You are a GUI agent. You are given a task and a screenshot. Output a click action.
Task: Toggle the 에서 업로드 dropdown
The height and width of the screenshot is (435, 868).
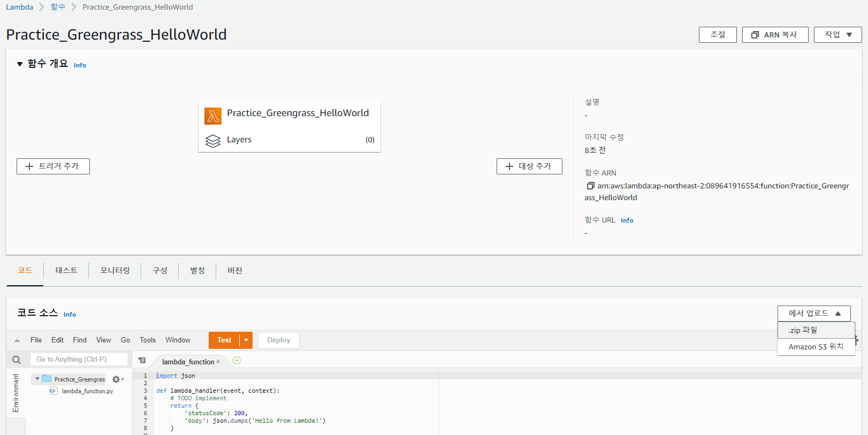click(x=814, y=314)
